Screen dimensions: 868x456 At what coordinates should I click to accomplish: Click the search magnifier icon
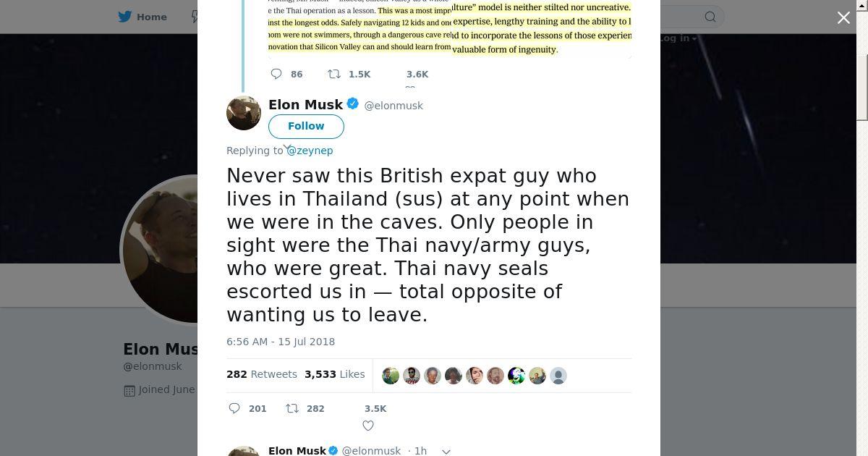(710, 17)
